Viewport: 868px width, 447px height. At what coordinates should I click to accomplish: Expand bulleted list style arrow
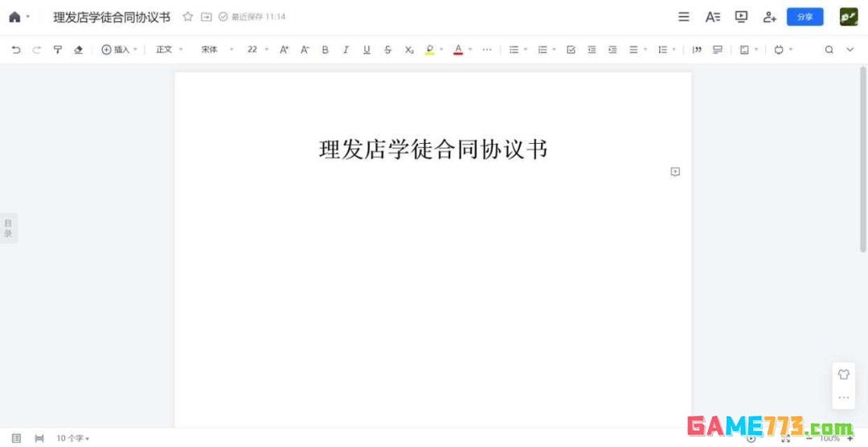(526, 50)
